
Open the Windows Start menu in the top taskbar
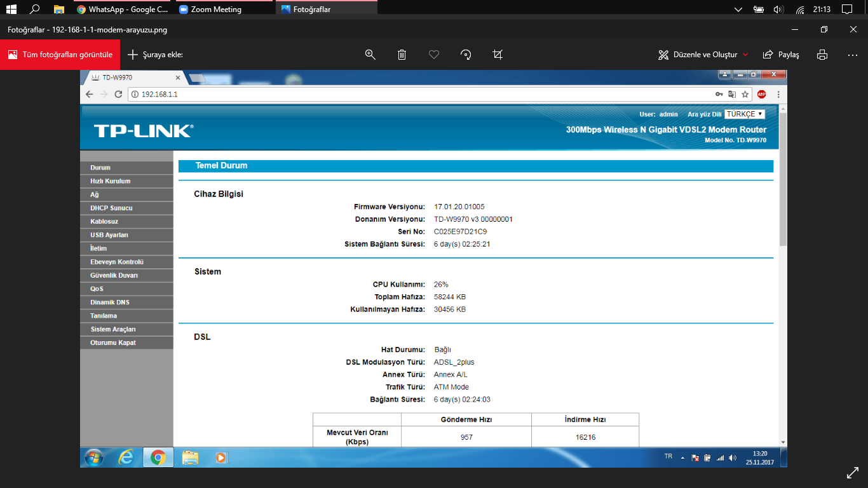pos(11,10)
